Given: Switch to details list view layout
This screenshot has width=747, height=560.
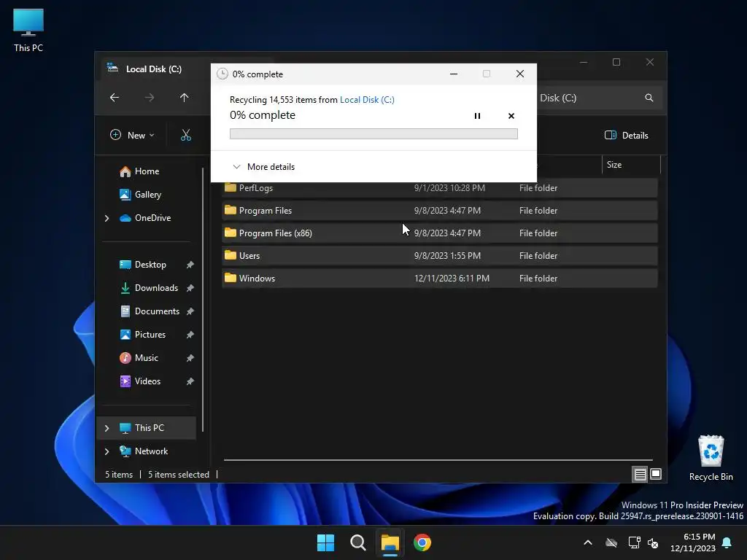Looking at the screenshot, I should coord(640,474).
